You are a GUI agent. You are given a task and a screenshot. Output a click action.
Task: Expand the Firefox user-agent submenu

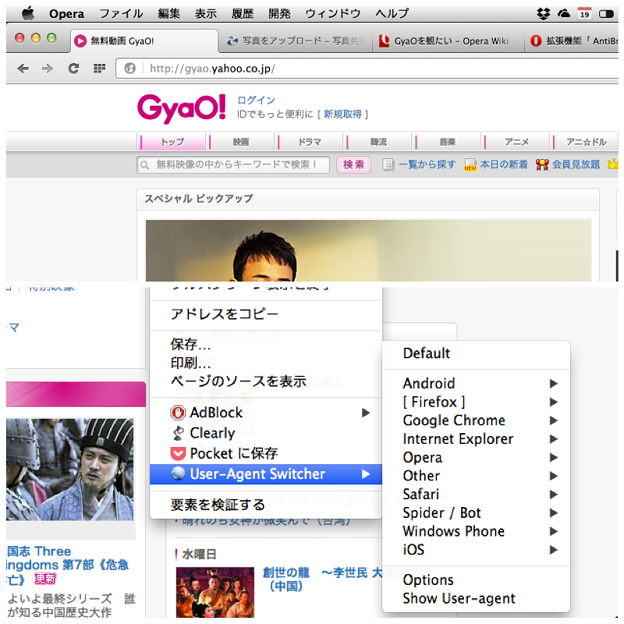[x=553, y=402]
